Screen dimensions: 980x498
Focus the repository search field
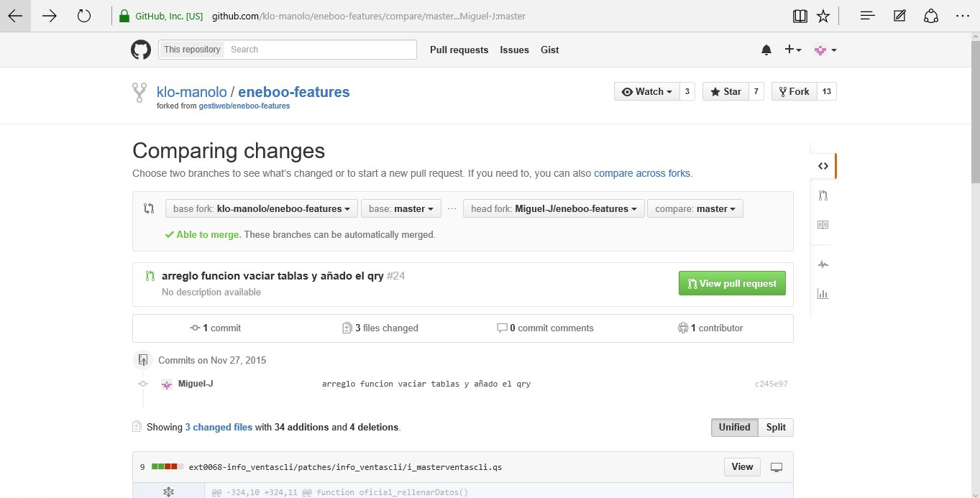(321, 50)
